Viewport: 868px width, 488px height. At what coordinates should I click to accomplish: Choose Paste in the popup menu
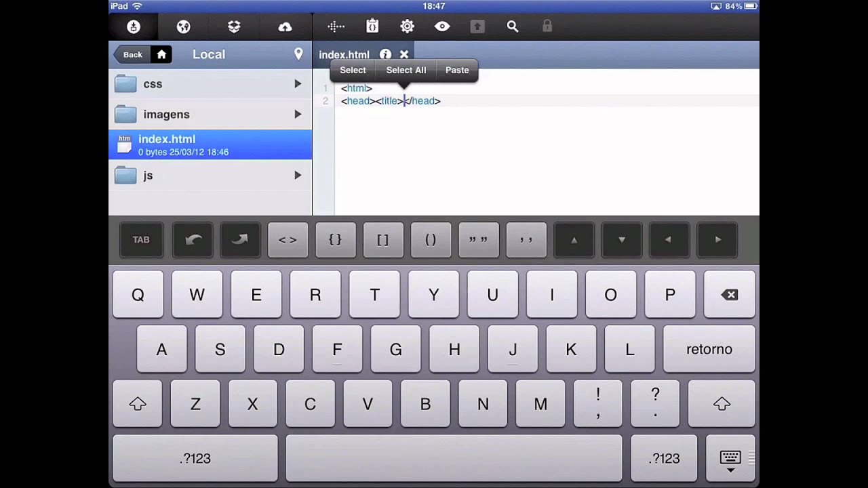point(457,70)
